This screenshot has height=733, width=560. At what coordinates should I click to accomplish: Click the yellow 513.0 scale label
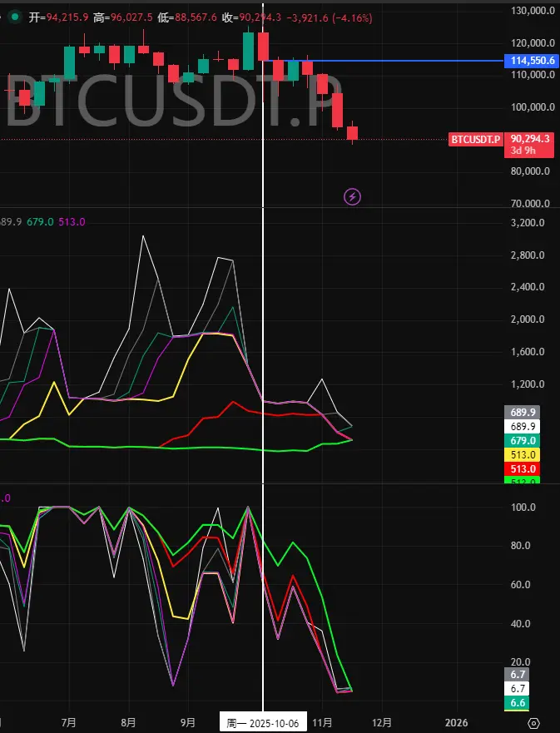point(523,455)
